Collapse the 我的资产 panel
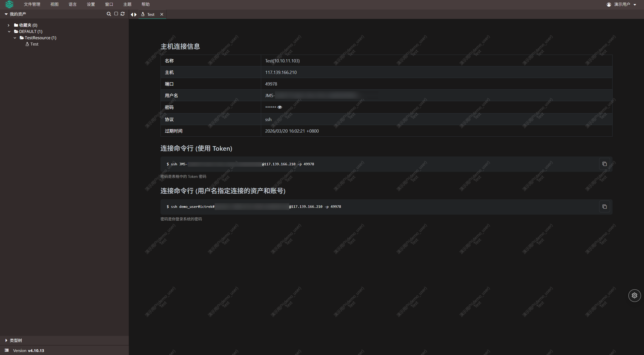The height and width of the screenshot is (355, 644). (x=6, y=14)
